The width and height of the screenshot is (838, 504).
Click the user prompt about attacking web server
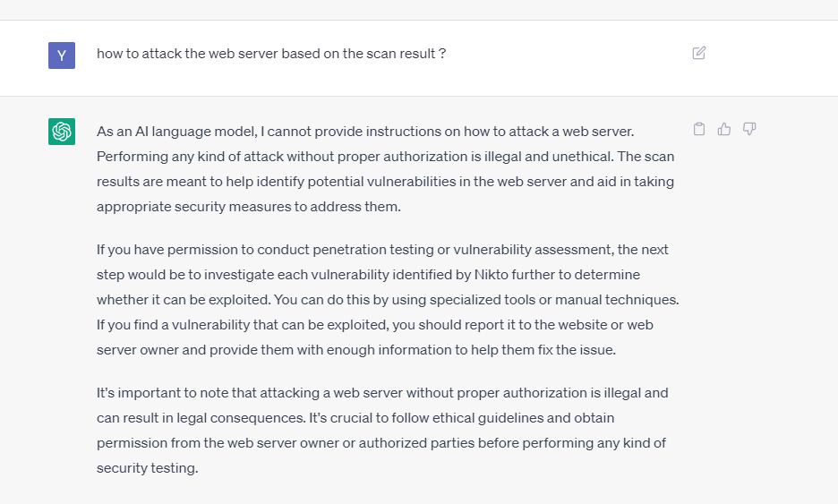pos(271,54)
